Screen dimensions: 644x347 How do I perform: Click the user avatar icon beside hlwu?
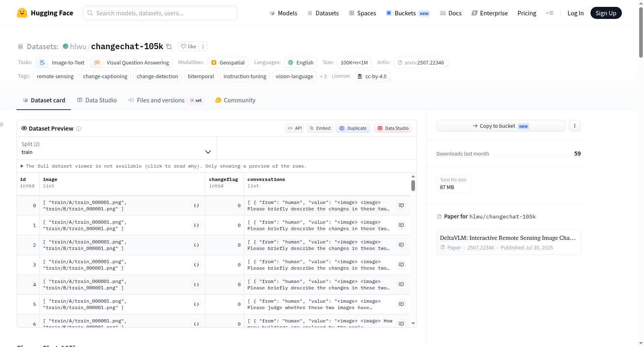(66, 46)
